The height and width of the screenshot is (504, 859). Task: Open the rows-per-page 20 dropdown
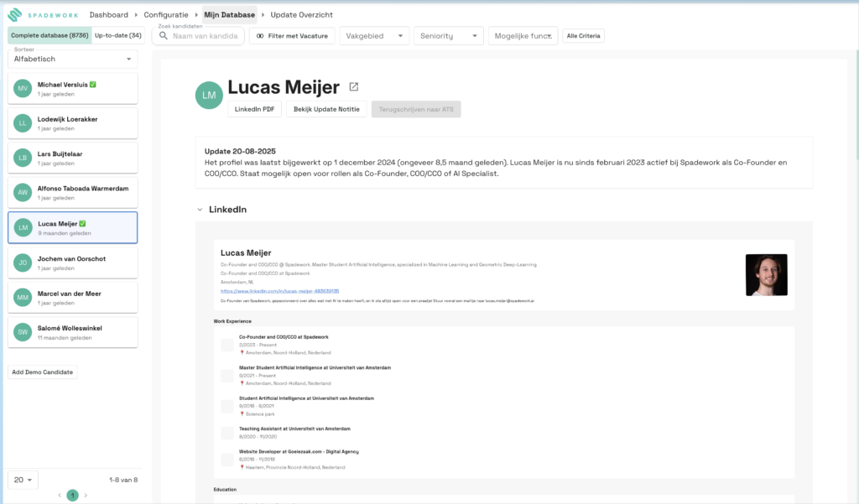pyautogui.click(x=23, y=480)
